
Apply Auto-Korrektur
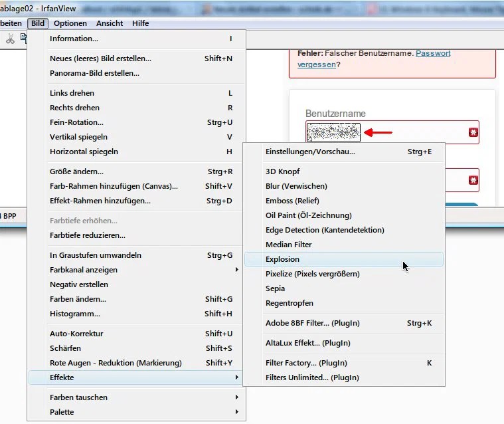[137, 334]
